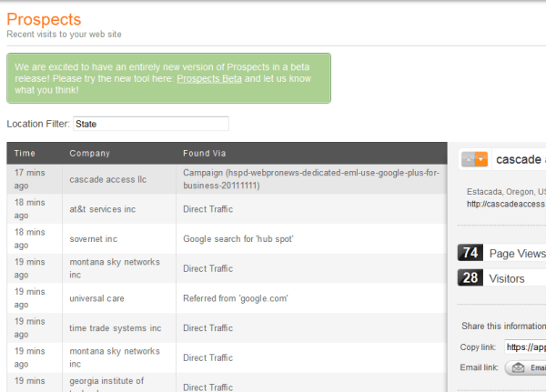Select the time trade systems inc cell
This screenshot has height=392, width=546.
click(119, 328)
